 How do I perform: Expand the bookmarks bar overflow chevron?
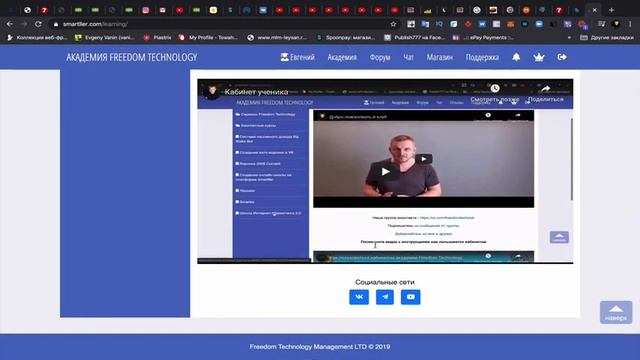(x=569, y=38)
